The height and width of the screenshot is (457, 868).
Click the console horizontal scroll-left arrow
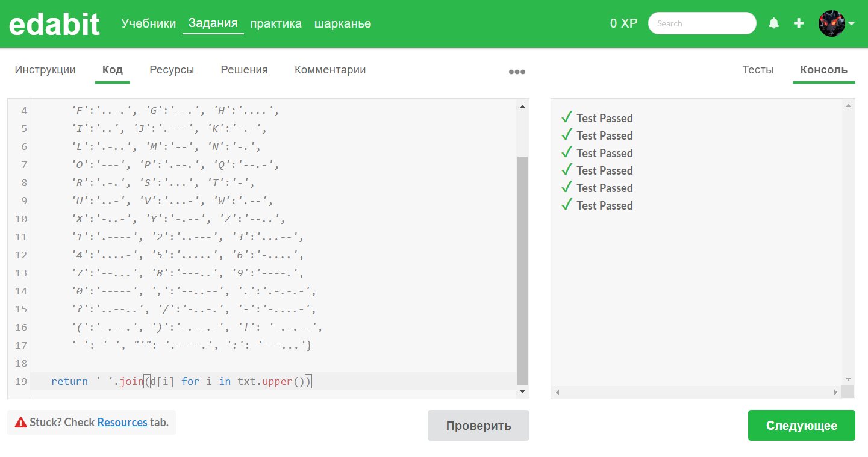coord(558,392)
